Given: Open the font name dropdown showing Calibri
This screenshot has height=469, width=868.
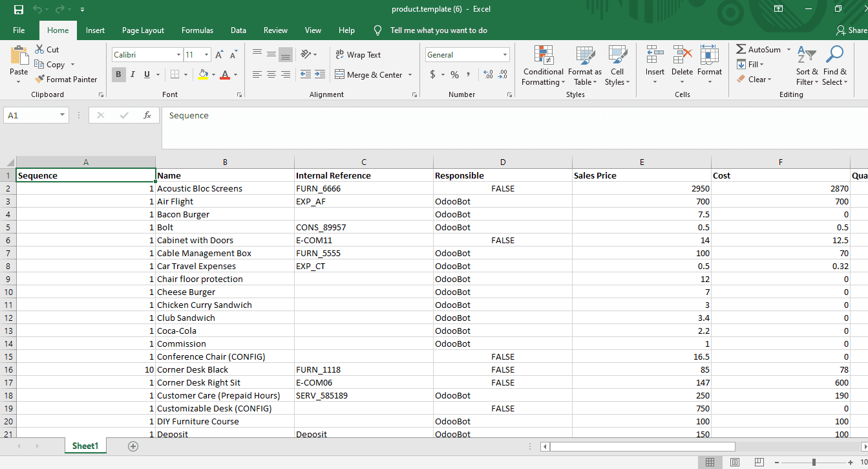Looking at the screenshot, I should point(178,55).
